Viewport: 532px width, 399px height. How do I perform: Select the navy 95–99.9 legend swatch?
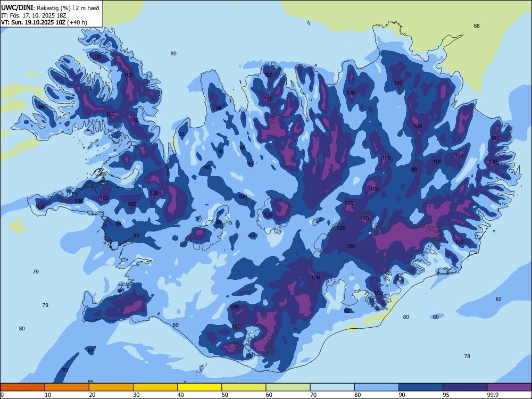click(x=465, y=387)
